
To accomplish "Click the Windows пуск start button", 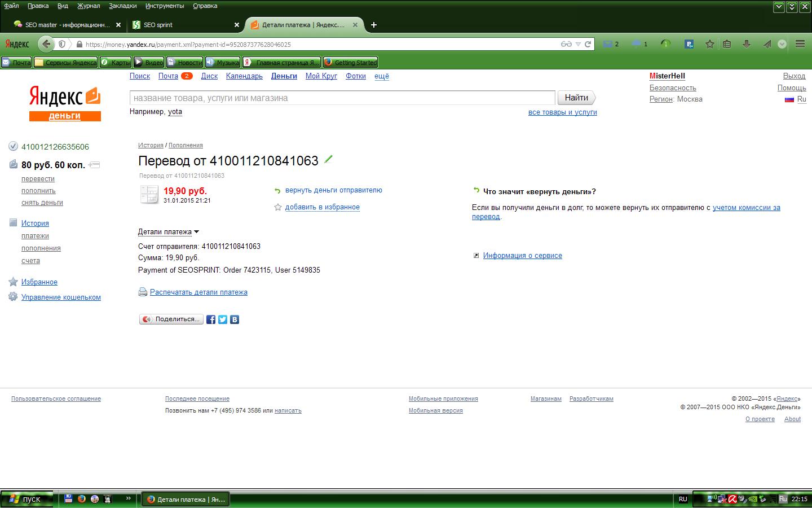I will click(x=27, y=499).
